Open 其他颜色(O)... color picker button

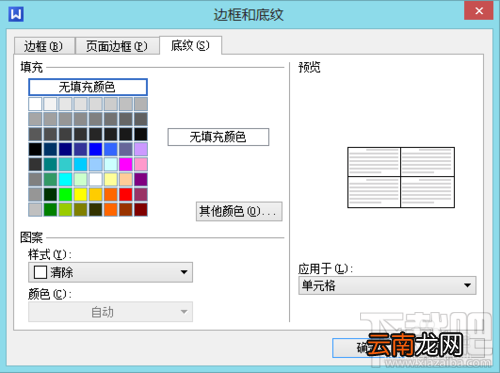[x=239, y=211]
